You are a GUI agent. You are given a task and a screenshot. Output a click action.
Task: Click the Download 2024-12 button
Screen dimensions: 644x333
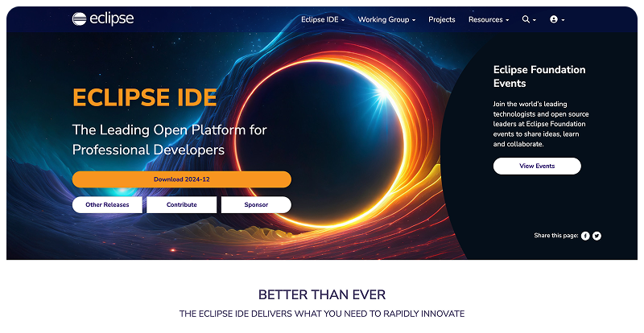click(x=182, y=179)
